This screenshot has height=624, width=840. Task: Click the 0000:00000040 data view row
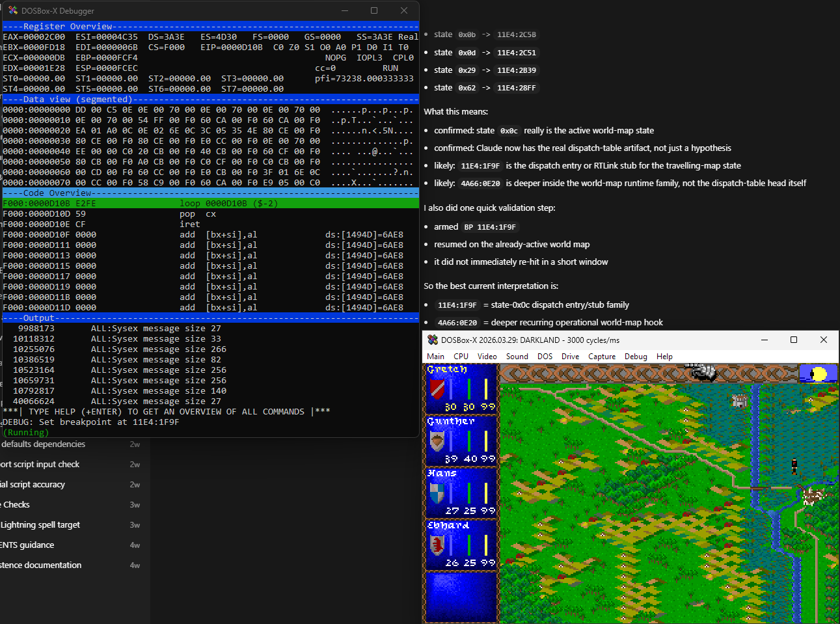click(208, 152)
